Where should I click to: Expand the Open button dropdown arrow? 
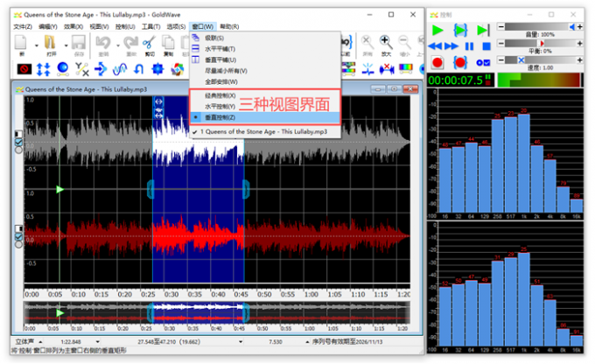click(x=66, y=45)
